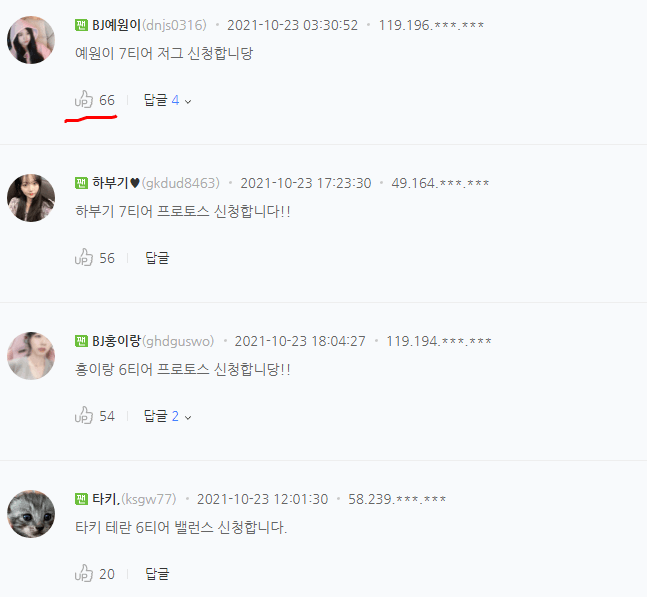Image resolution: width=647 pixels, height=597 pixels.
Task: Upvote 하부기's 7티어 프로토스 comment
Action: [84, 257]
